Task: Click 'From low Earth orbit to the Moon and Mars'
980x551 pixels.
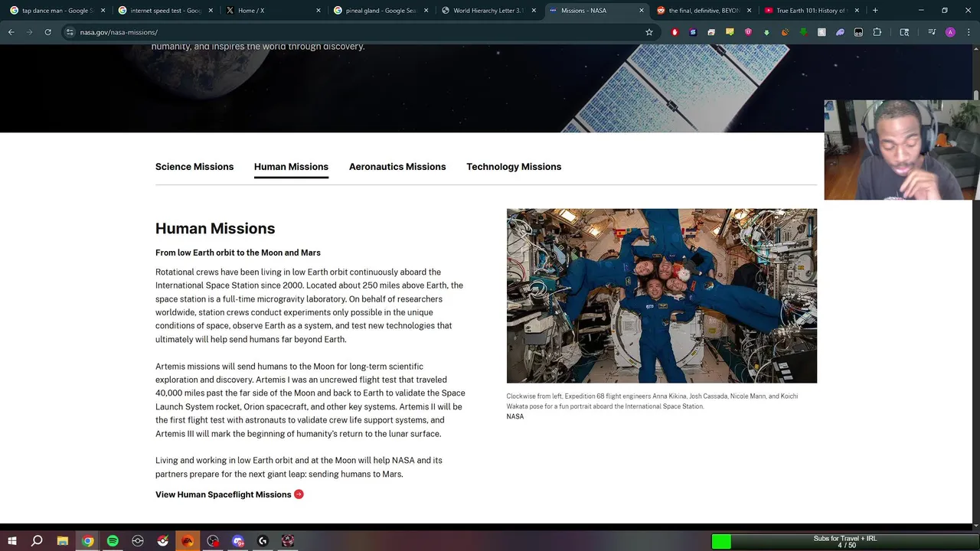Action: 238,253
